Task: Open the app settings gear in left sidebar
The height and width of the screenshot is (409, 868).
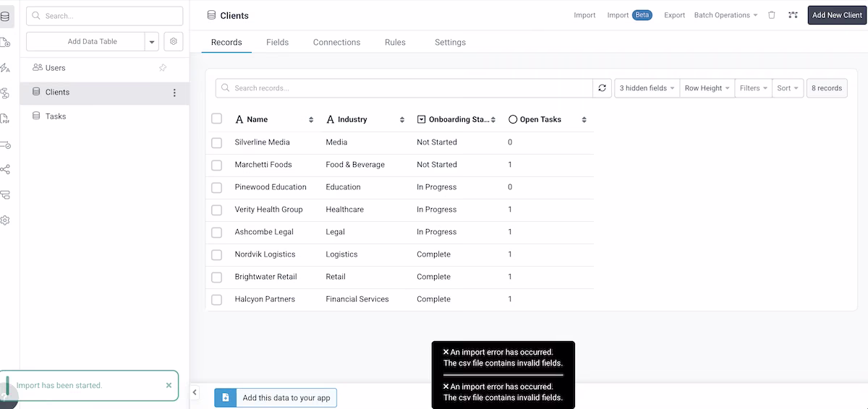Action: pos(5,220)
